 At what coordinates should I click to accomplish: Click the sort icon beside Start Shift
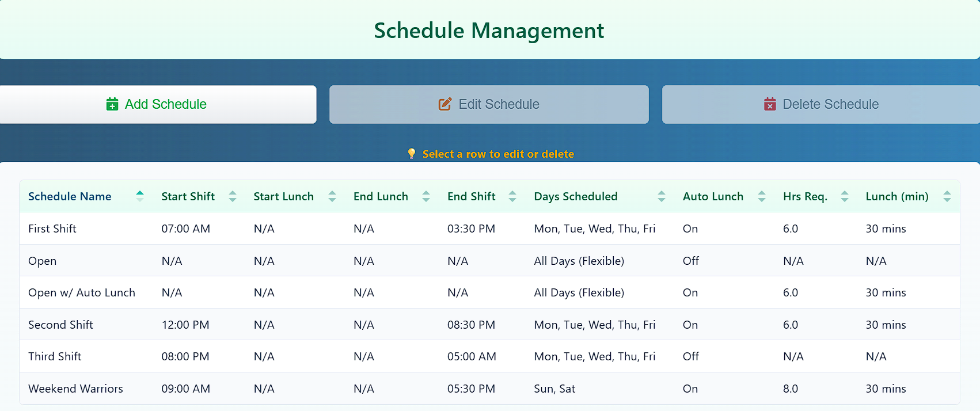[x=232, y=196]
